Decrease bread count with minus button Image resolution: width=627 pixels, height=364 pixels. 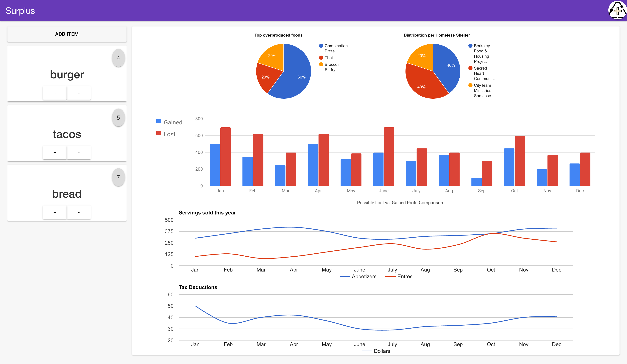(79, 212)
